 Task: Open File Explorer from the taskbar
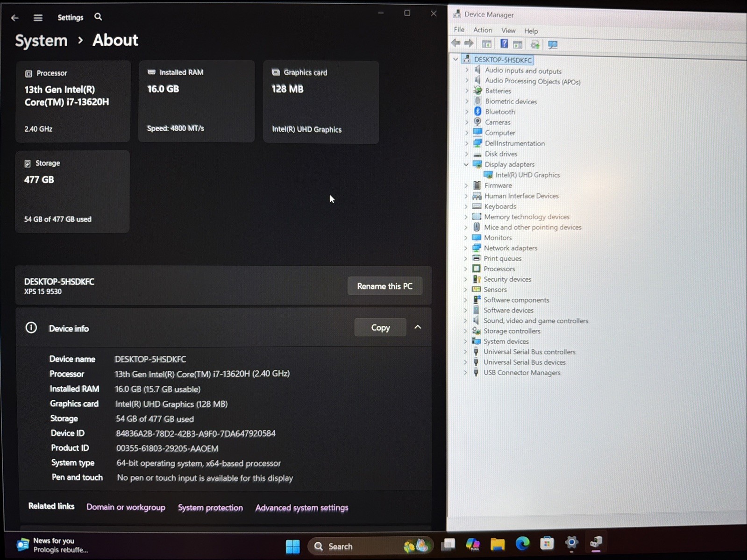pyautogui.click(x=498, y=544)
